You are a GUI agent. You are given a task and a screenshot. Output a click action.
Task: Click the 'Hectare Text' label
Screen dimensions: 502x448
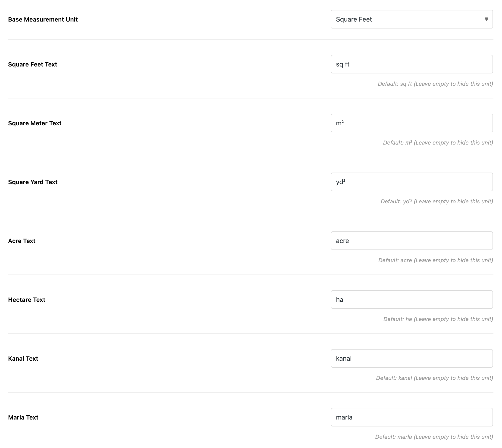click(27, 300)
